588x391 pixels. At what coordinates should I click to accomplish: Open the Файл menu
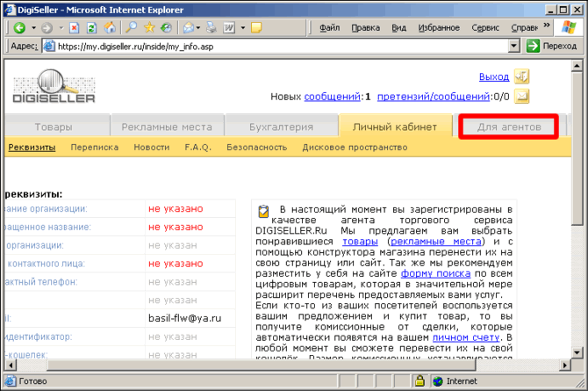330,28
